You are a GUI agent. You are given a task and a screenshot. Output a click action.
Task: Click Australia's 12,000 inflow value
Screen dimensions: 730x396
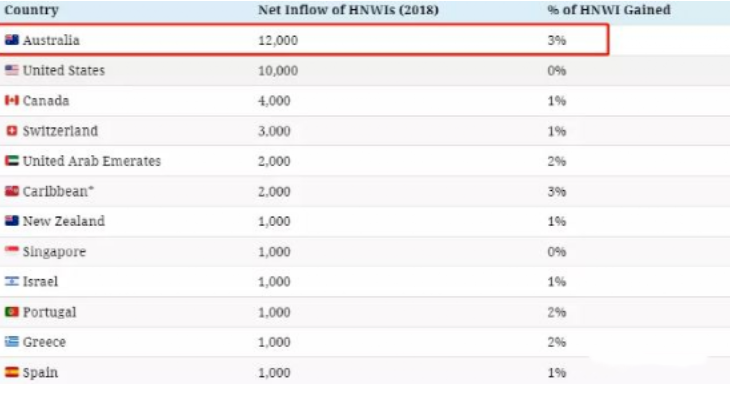pos(278,40)
